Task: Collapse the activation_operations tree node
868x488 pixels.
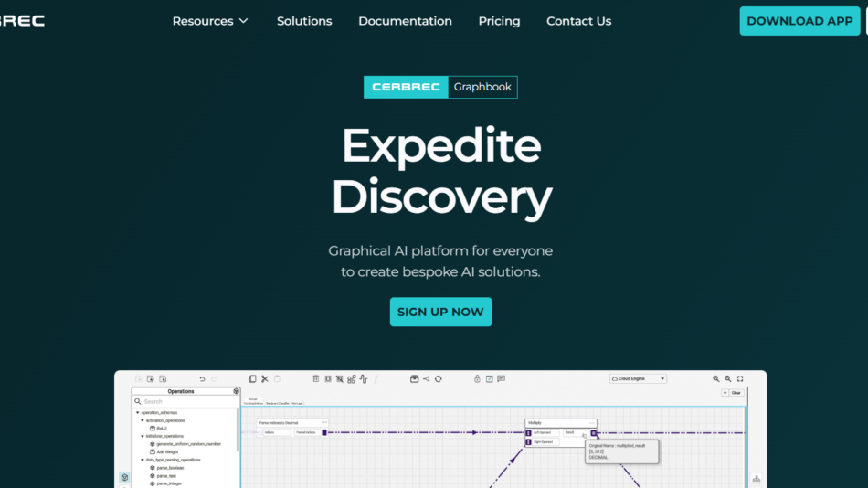Action: [144, 420]
